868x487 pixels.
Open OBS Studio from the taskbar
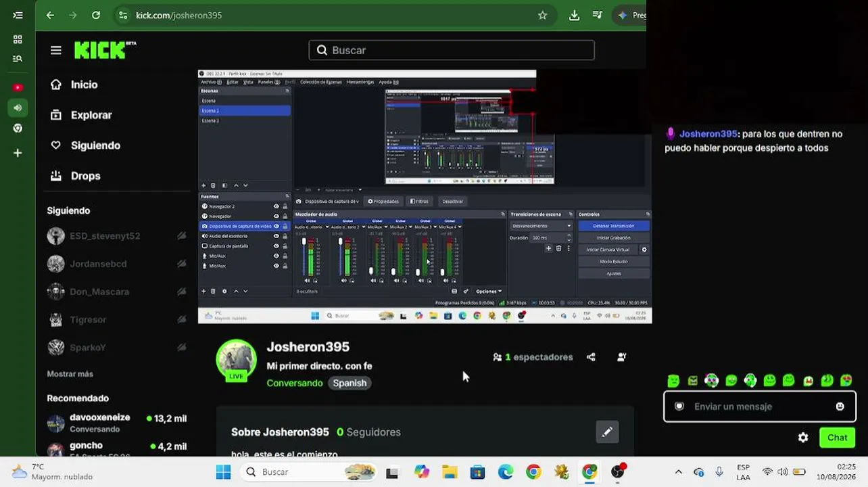pos(617,472)
